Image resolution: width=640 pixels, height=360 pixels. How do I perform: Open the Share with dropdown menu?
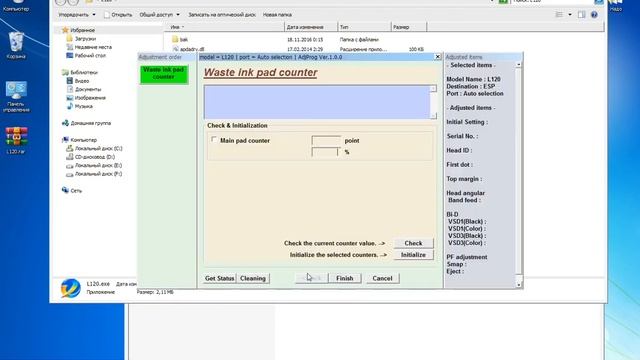(159, 15)
